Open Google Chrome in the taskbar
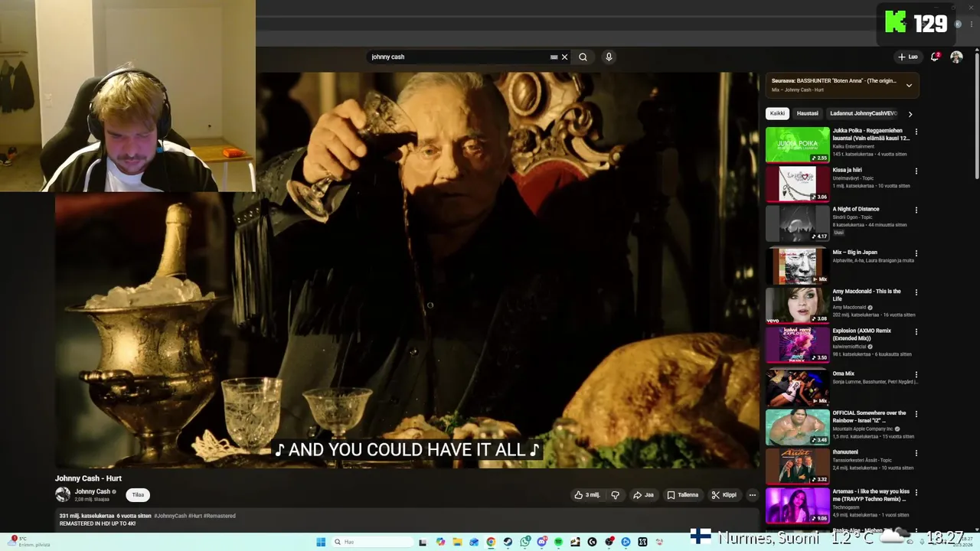 (x=491, y=542)
